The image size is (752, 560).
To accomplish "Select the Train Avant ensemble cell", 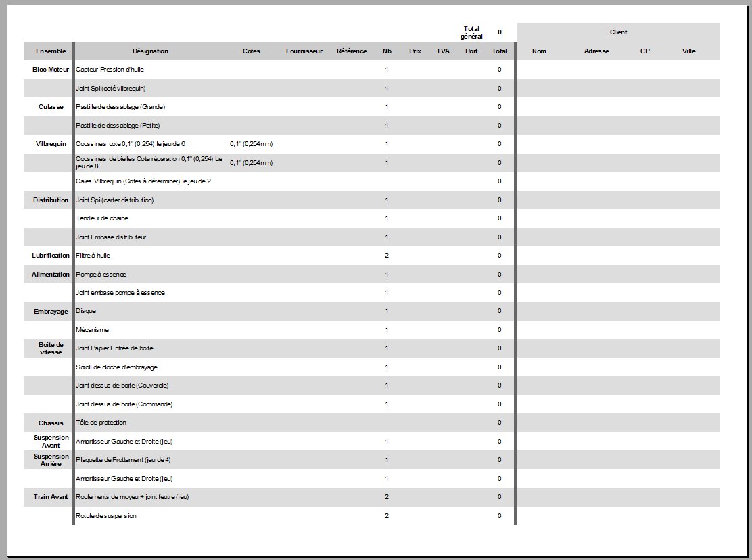I will (50, 497).
